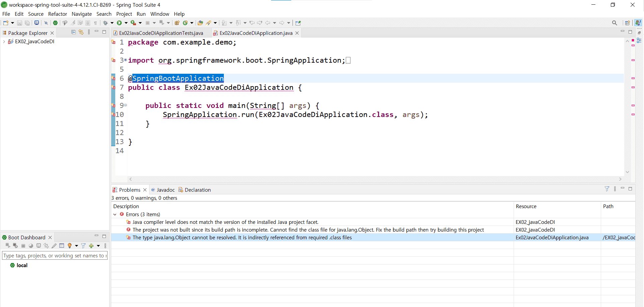Select the Java perspective button top right
This screenshot has width=644, height=307.
coord(638,23)
